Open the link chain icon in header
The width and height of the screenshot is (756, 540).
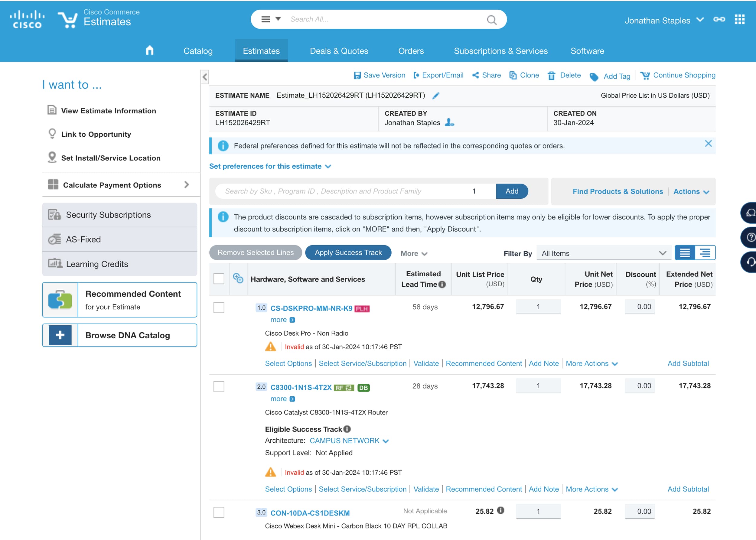pyautogui.click(x=719, y=20)
